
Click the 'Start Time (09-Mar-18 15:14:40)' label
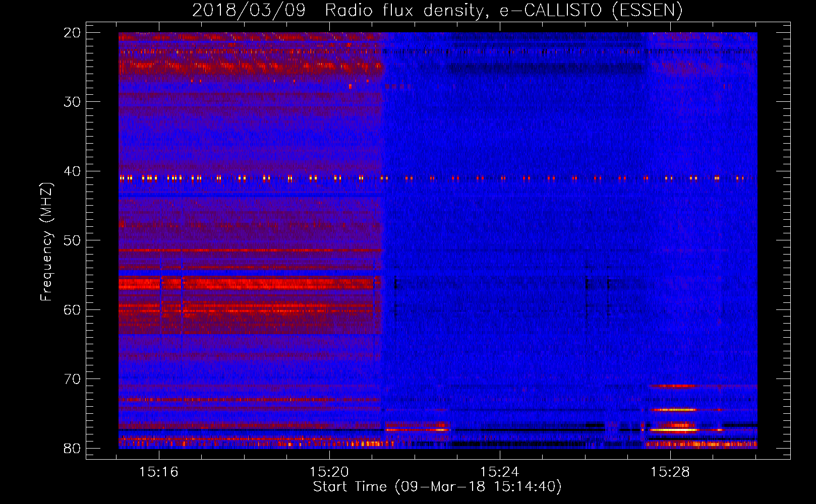click(437, 487)
